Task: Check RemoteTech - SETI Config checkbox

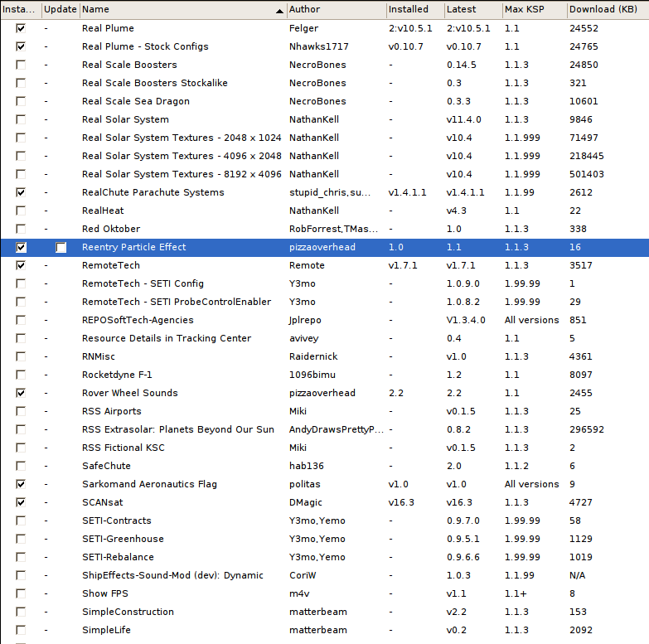Action: [x=20, y=283]
